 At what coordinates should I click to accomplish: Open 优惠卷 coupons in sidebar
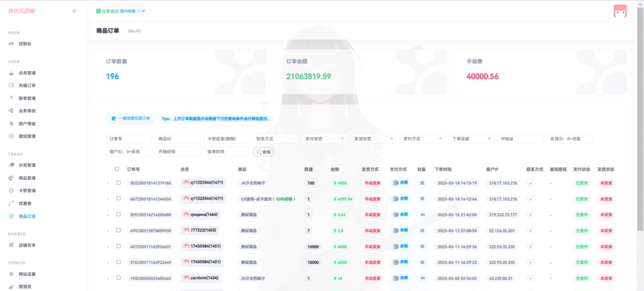point(25,203)
